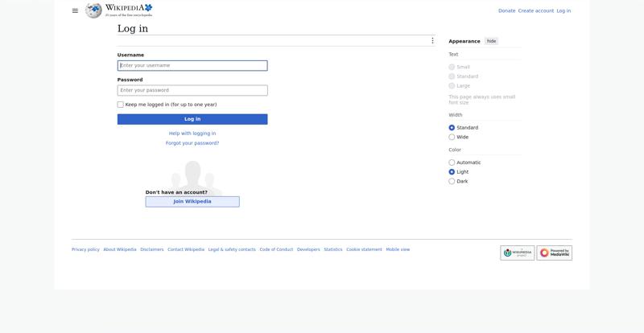Click the Wikipedia globe logo
This screenshot has height=333, width=644.
point(93,10)
